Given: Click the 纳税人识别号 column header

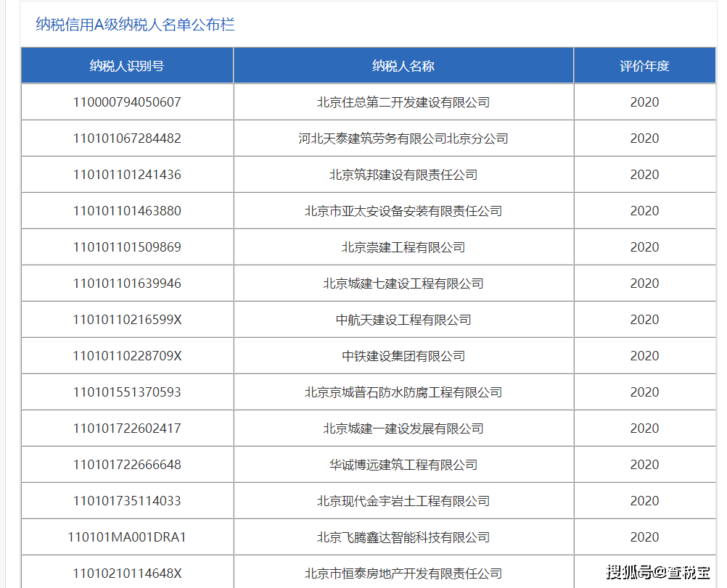Looking at the screenshot, I should point(127,66).
